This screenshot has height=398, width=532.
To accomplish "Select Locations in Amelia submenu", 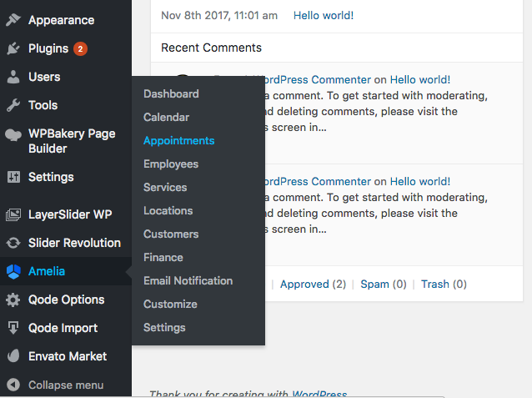I will (168, 210).
